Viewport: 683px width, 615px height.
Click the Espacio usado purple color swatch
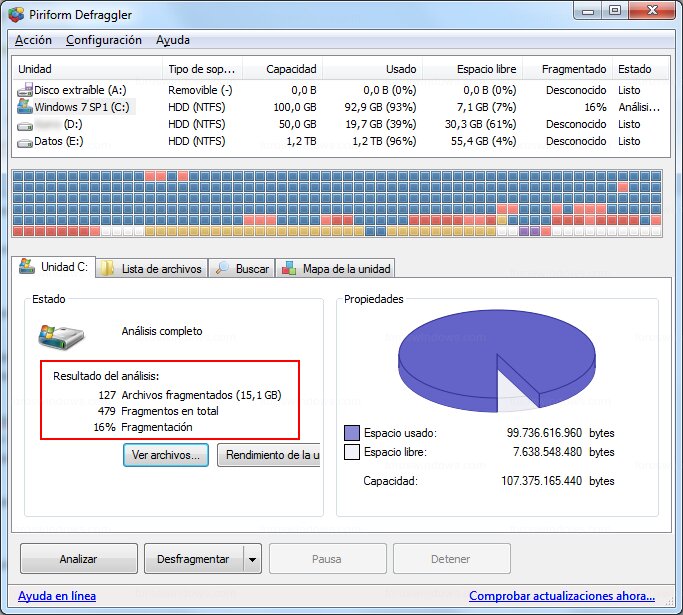352,433
